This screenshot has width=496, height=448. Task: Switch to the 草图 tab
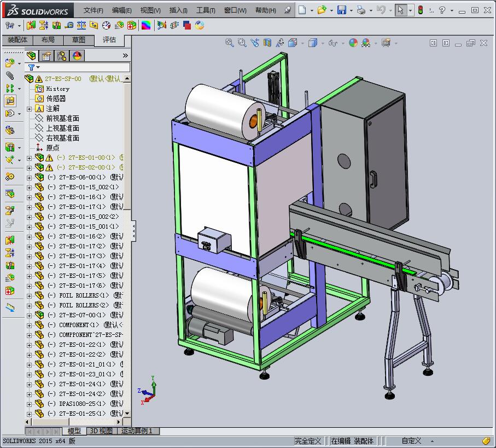tap(78, 40)
